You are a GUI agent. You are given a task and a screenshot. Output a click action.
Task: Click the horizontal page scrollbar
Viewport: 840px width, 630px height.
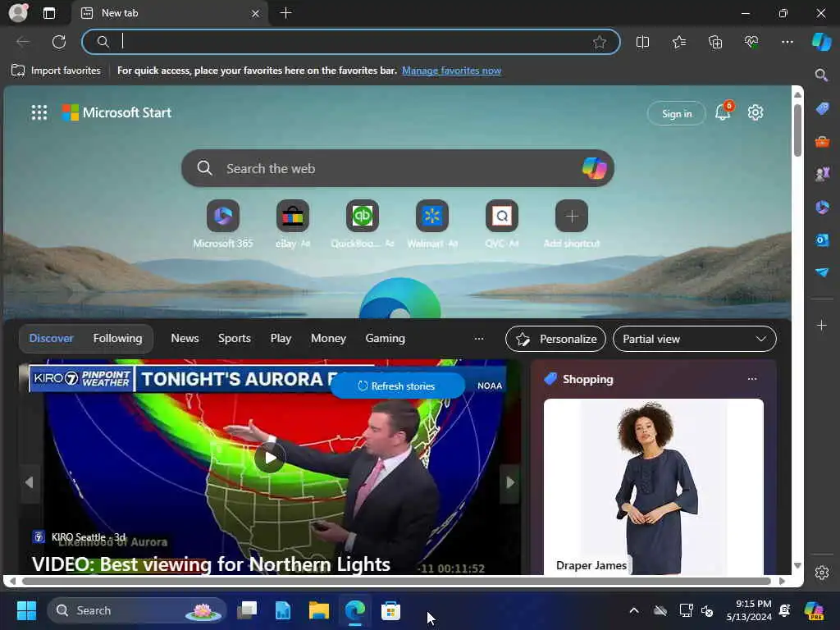point(396,582)
